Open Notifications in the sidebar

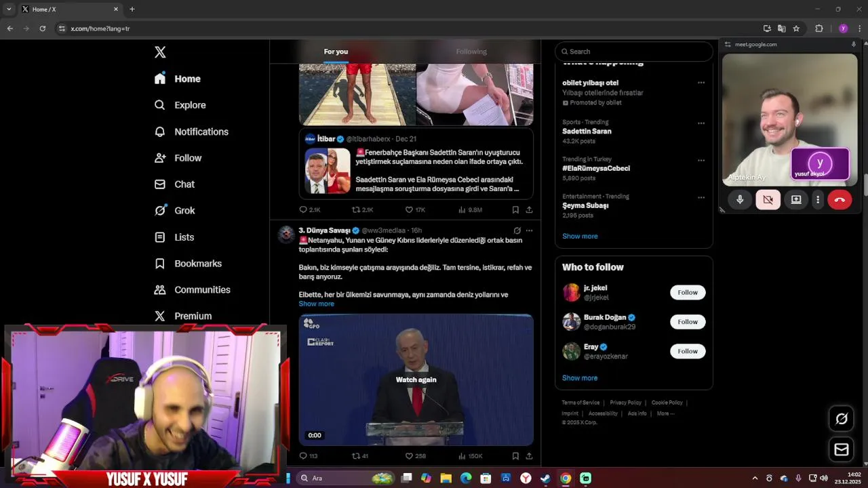tap(191, 131)
